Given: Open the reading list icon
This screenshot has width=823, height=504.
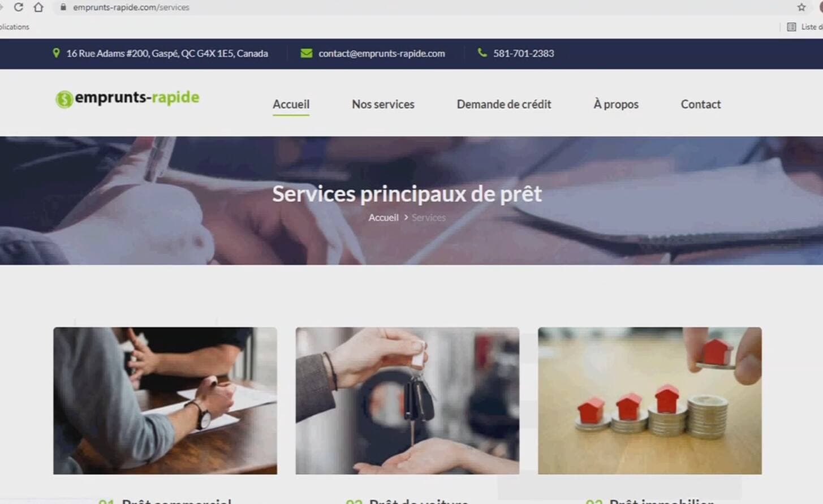Looking at the screenshot, I should pos(791,27).
